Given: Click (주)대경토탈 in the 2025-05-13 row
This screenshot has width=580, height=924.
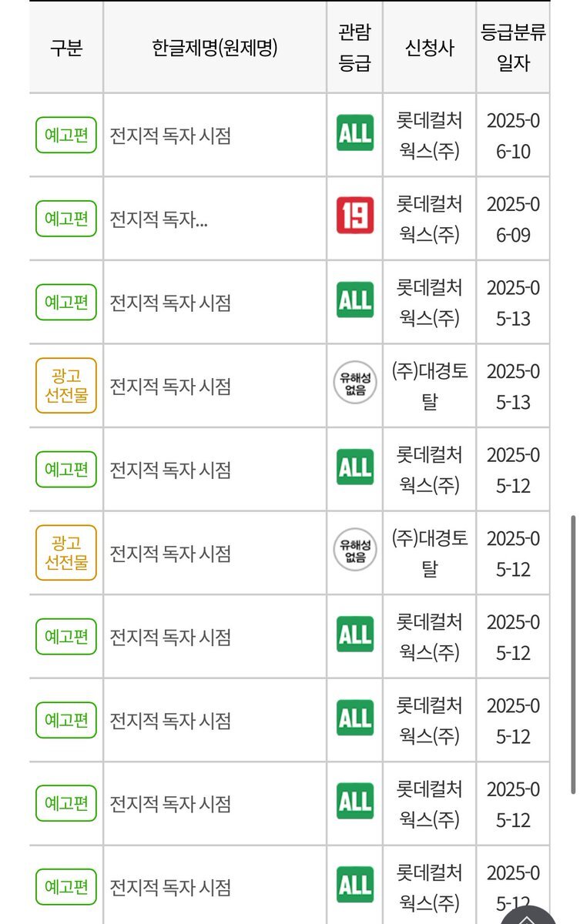Looking at the screenshot, I should pyautogui.click(x=430, y=386).
